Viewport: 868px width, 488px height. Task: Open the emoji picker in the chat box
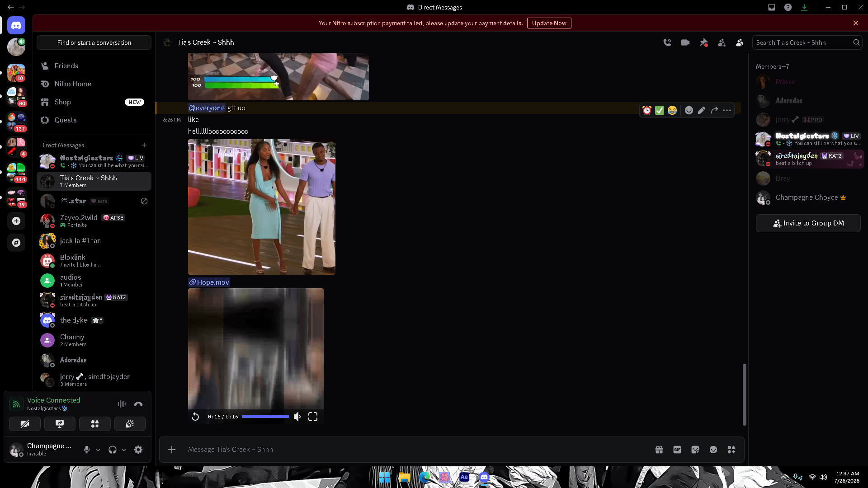click(713, 450)
